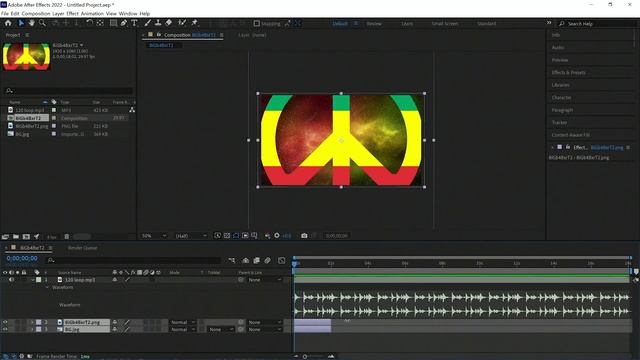Open the (Half) resolution dropdown

(191, 236)
